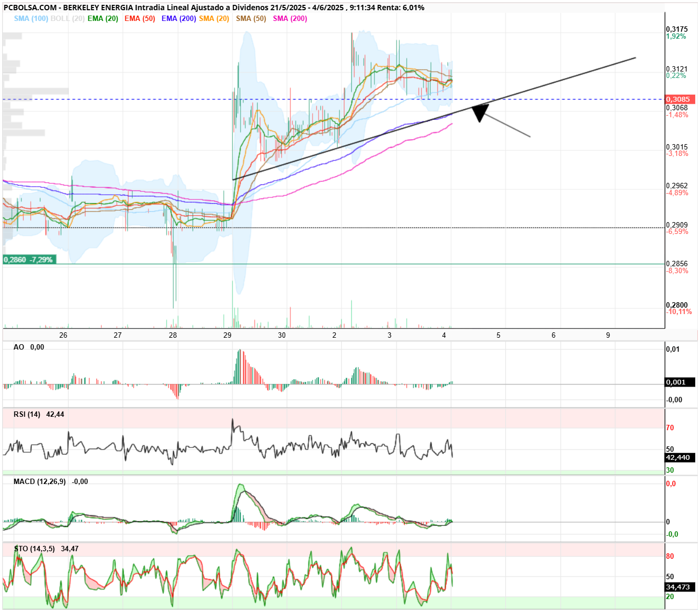Viewport: 700px width, 612px height.
Task: Click the blue EMA (200) legend label
Action: pos(179,18)
